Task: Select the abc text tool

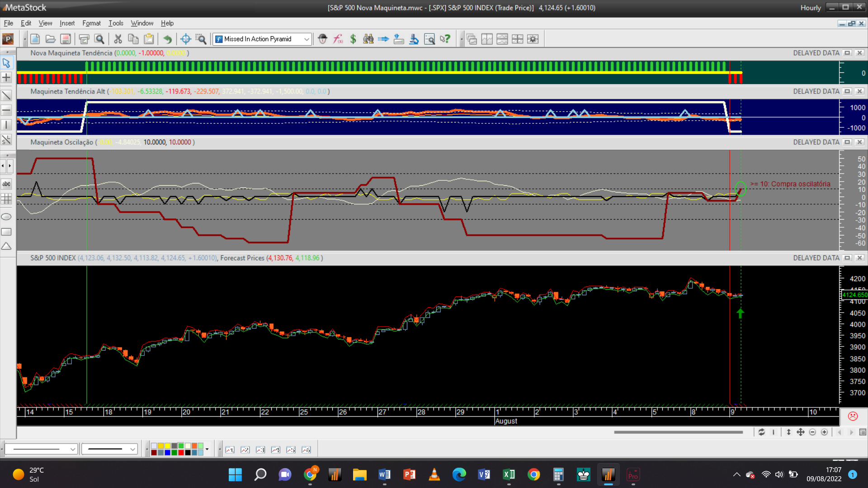Action: point(6,183)
